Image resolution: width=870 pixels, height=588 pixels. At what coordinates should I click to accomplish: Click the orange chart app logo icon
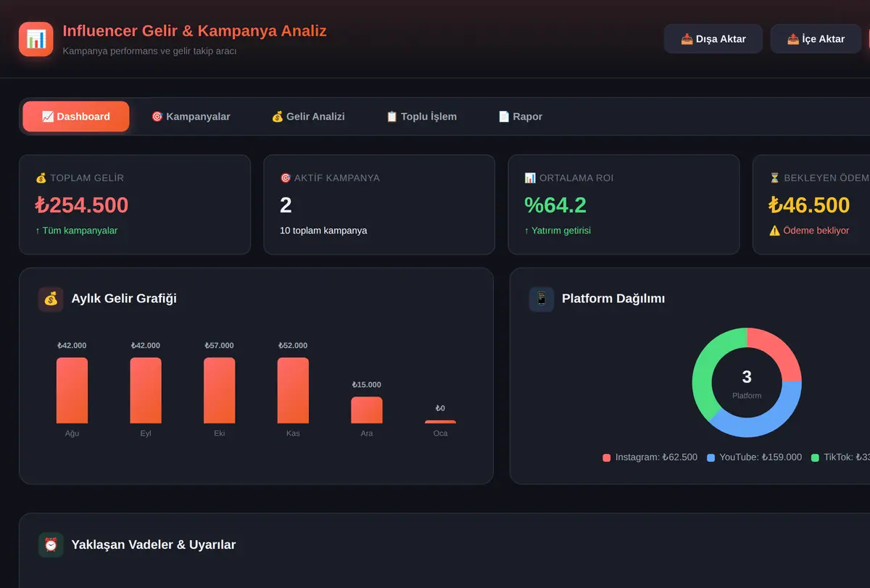point(36,39)
